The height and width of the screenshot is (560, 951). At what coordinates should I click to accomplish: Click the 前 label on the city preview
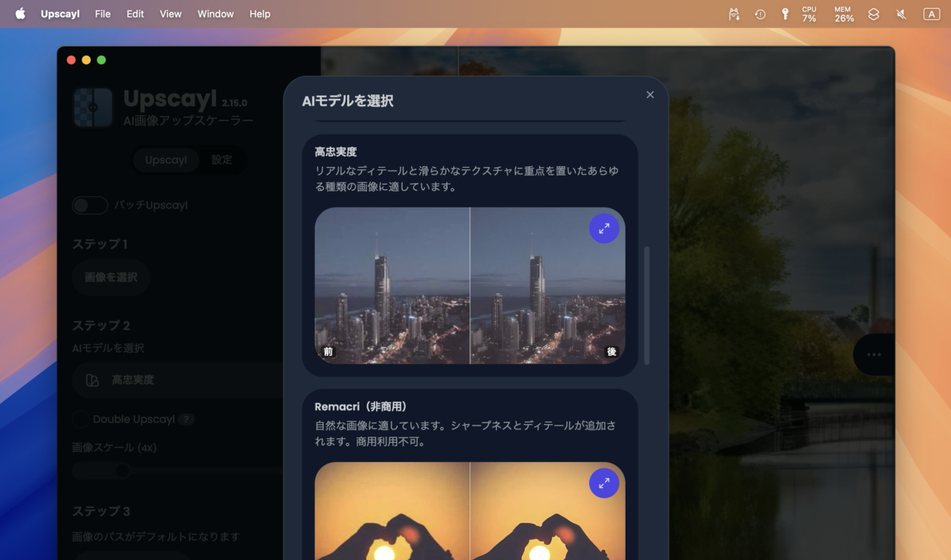pyautogui.click(x=328, y=351)
